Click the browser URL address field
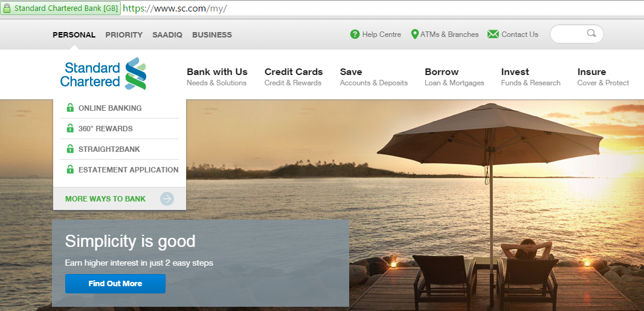 (382, 8)
